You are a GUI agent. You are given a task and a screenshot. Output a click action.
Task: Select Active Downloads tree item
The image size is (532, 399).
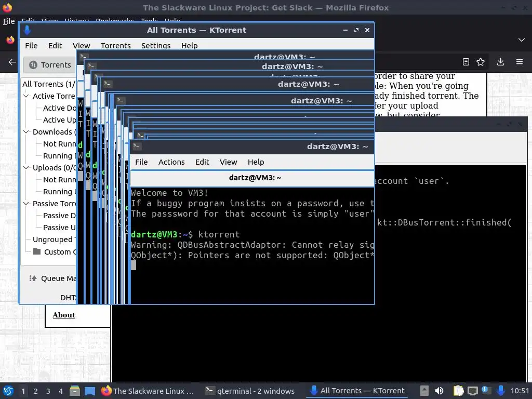tap(59, 108)
